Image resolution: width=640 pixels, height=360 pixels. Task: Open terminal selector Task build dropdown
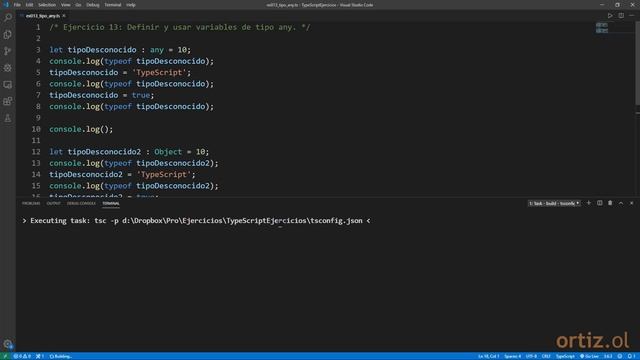[x=554, y=203]
